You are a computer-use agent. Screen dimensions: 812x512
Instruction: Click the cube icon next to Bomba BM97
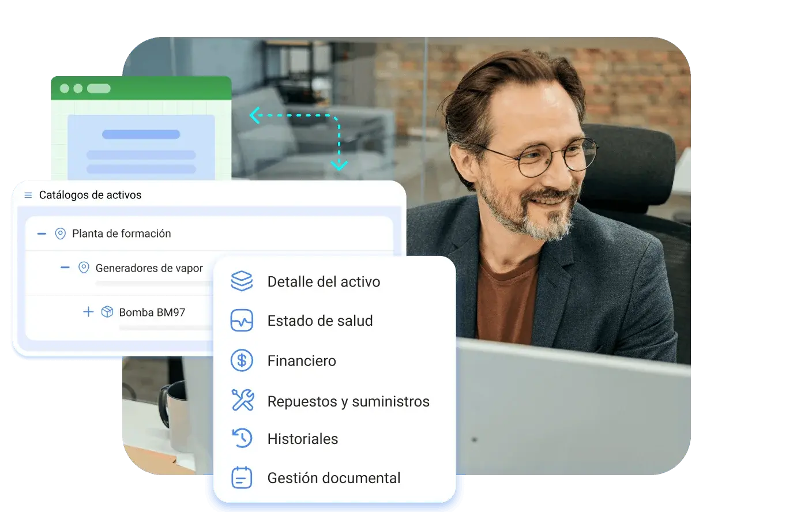click(106, 312)
